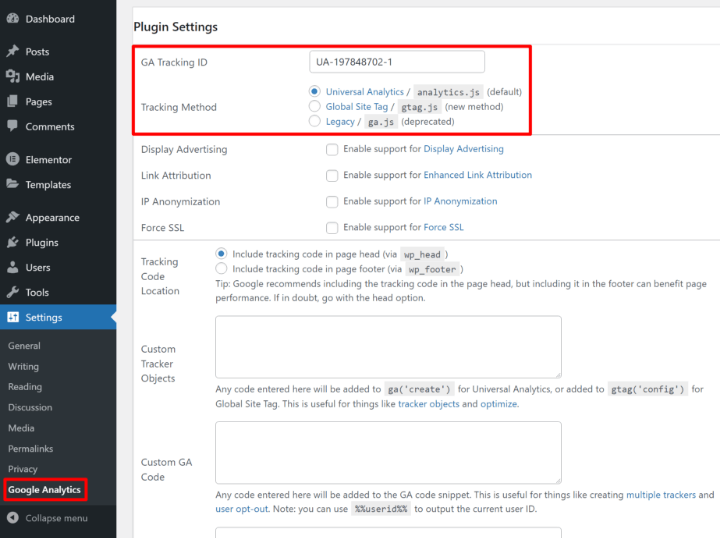This screenshot has height=538, width=720.
Task: Check the Force SSL checkbox
Action: (x=332, y=227)
